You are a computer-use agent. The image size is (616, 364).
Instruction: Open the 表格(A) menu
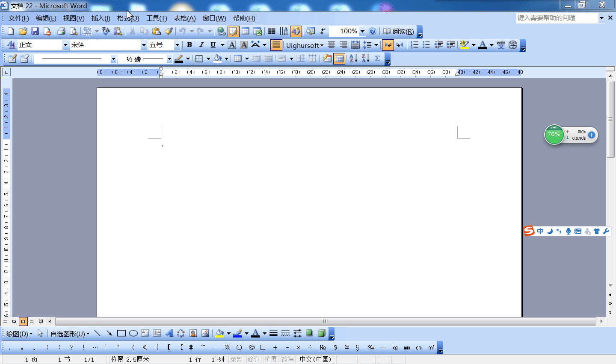185,18
